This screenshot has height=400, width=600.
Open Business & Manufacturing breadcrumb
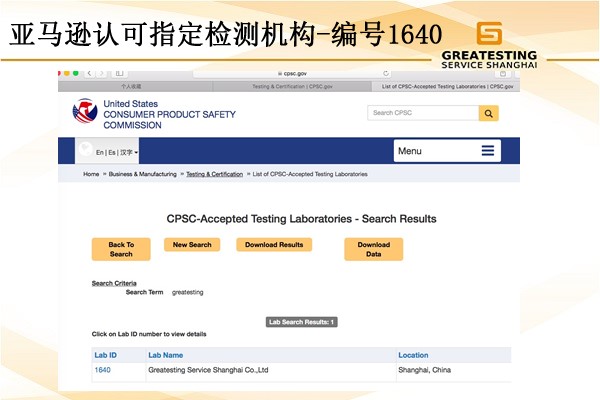pos(143,174)
